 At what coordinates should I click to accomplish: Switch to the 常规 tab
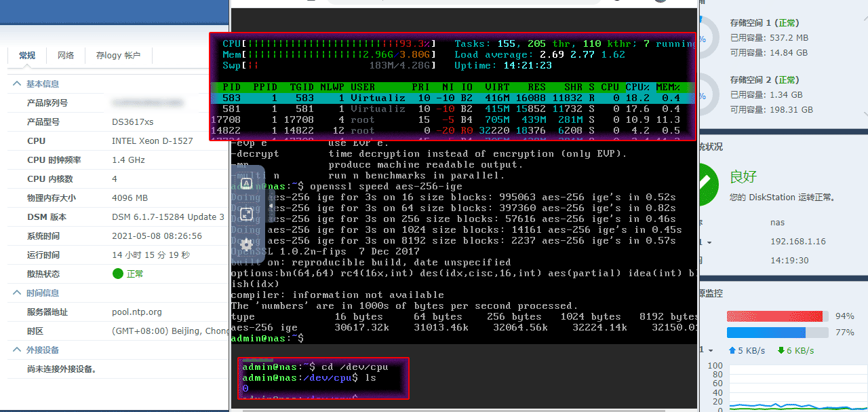(x=27, y=56)
